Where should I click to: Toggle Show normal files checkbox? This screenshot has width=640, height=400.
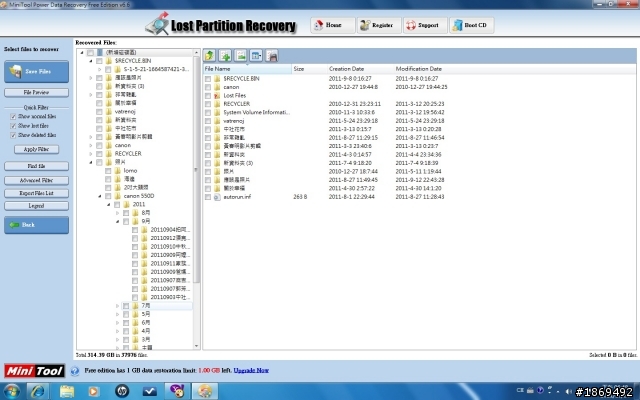click(13, 117)
